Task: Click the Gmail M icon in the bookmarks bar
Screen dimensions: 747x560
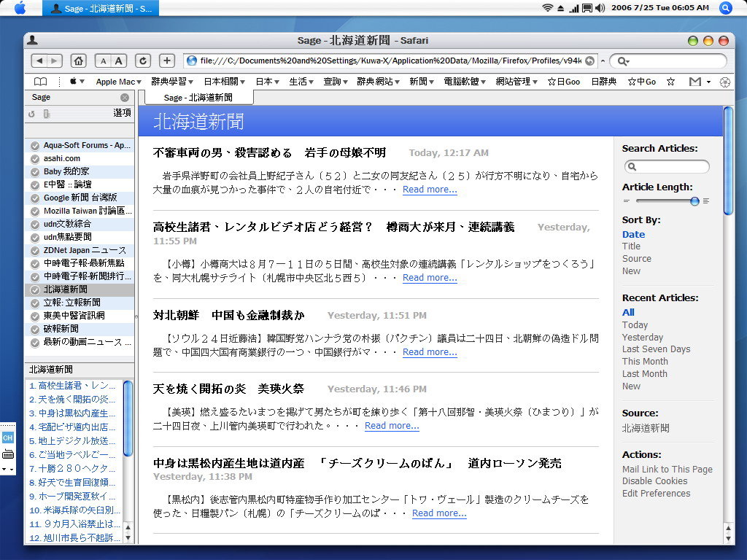Action: tap(695, 82)
